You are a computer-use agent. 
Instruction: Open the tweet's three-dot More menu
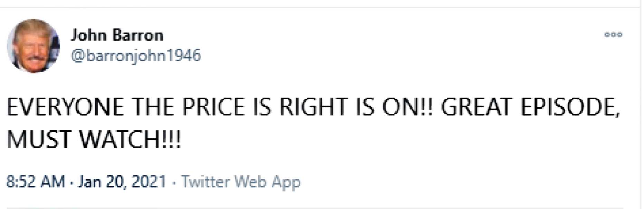pyautogui.click(x=613, y=34)
